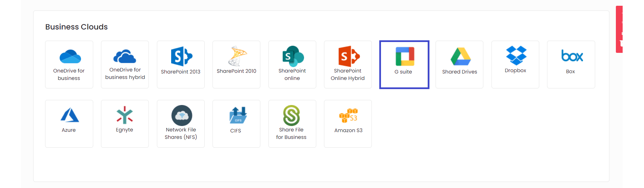
Task: Click the "SharePoint Online Hybrid" label
Action: [x=348, y=75]
